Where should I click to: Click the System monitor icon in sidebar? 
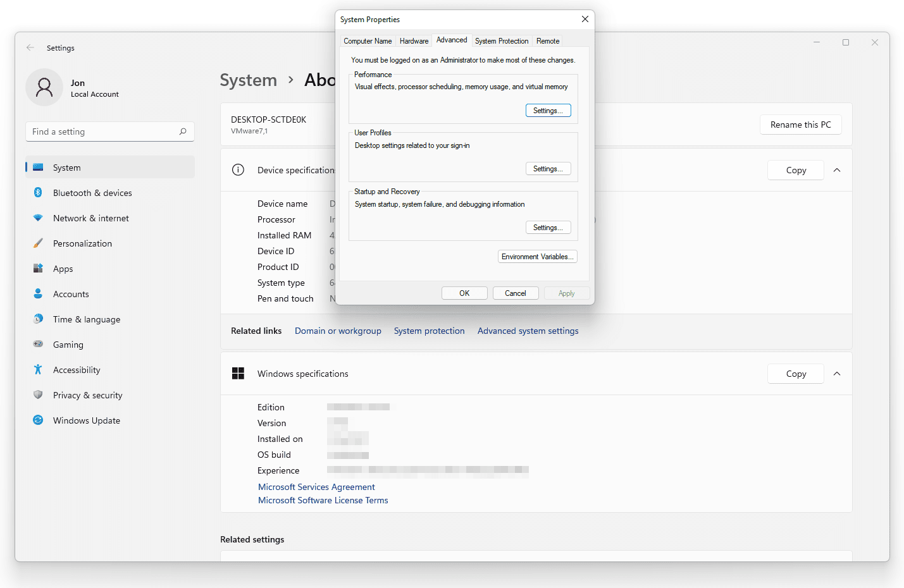point(38,168)
